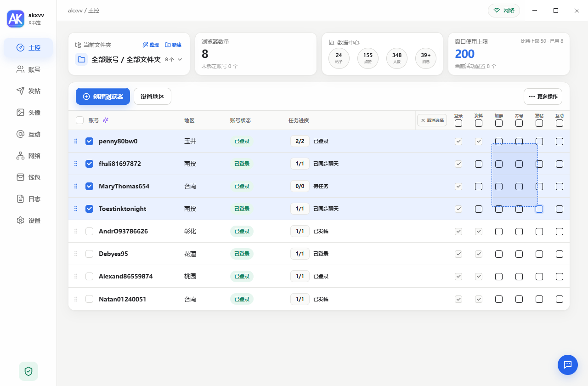Click the 数据中心 chart icon
The height and width of the screenshot is (386, 588).
point(332,42)
